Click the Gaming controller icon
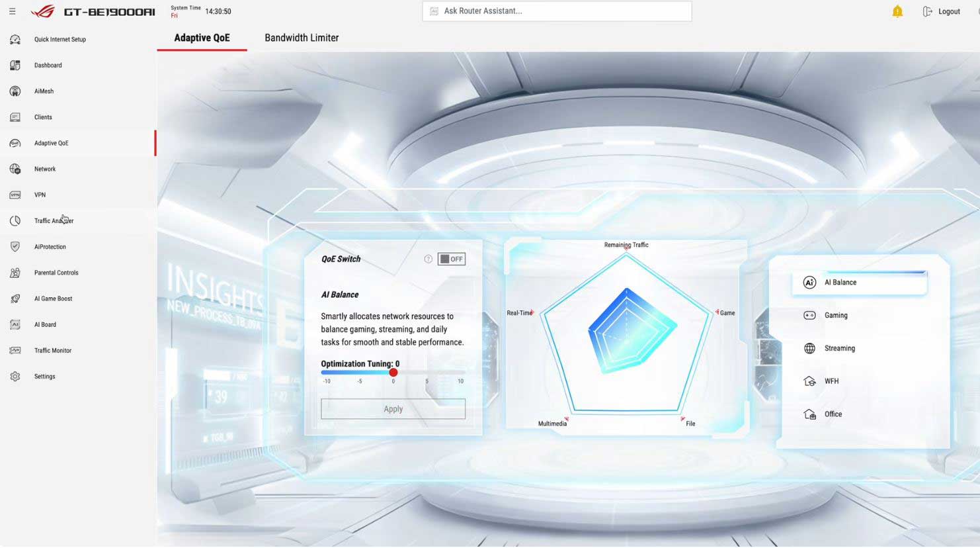Viewport: 980px width, 548px height. tap(809, 316)
